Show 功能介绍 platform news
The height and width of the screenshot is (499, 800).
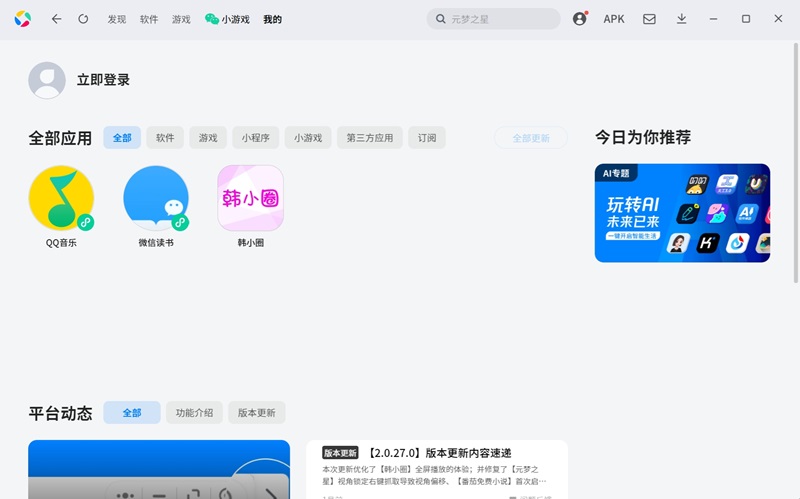coord(194,412)
